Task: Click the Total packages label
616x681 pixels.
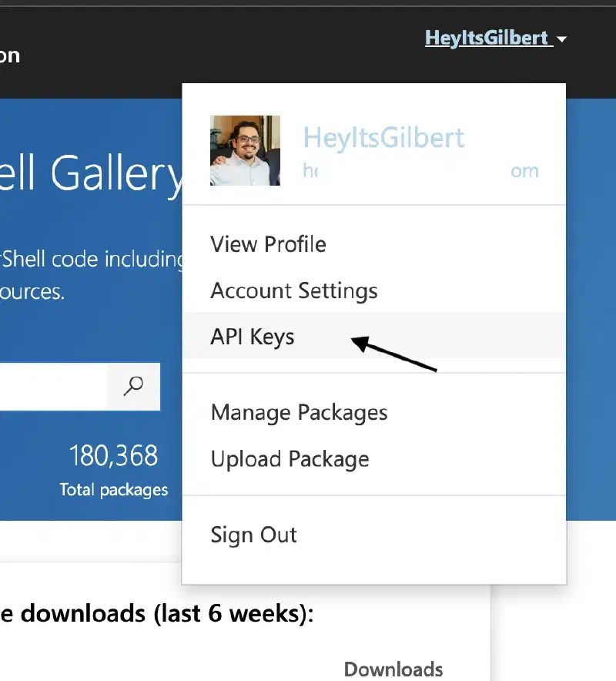Action: point(114,490)
